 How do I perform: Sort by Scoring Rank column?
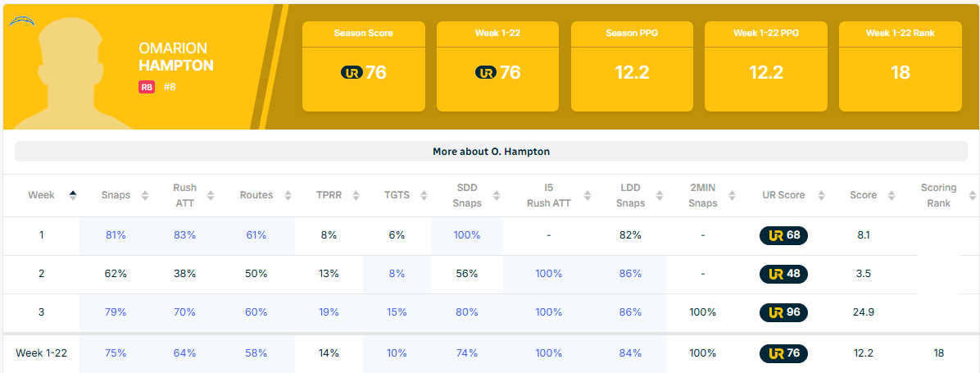pyautogui.click(x=972, y=195)
